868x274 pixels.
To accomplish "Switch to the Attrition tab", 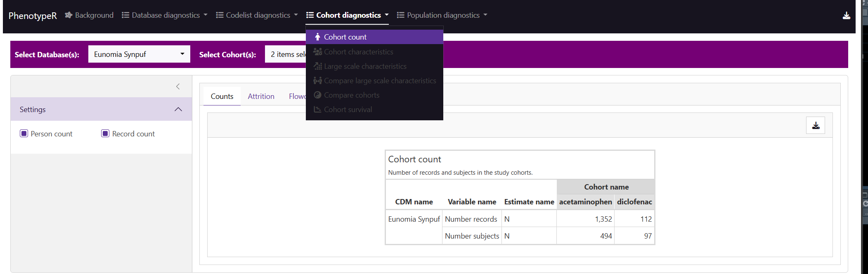I will (261, 96).
